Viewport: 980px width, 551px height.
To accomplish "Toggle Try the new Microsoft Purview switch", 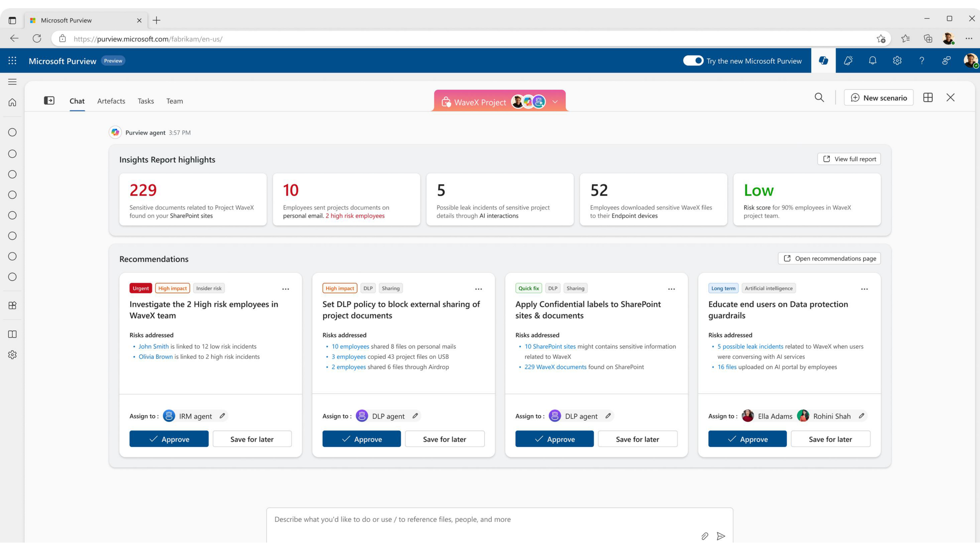I will 693,60.
